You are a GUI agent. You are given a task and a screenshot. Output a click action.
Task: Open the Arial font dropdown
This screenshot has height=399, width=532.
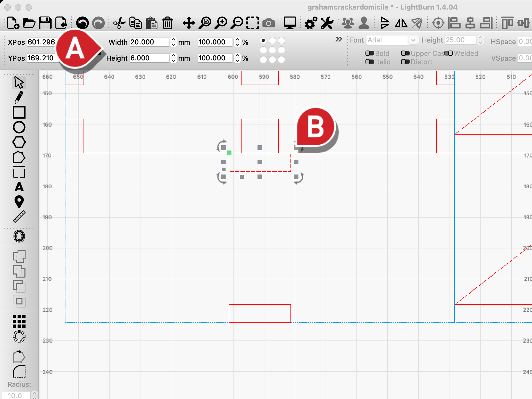coord(392,40)
